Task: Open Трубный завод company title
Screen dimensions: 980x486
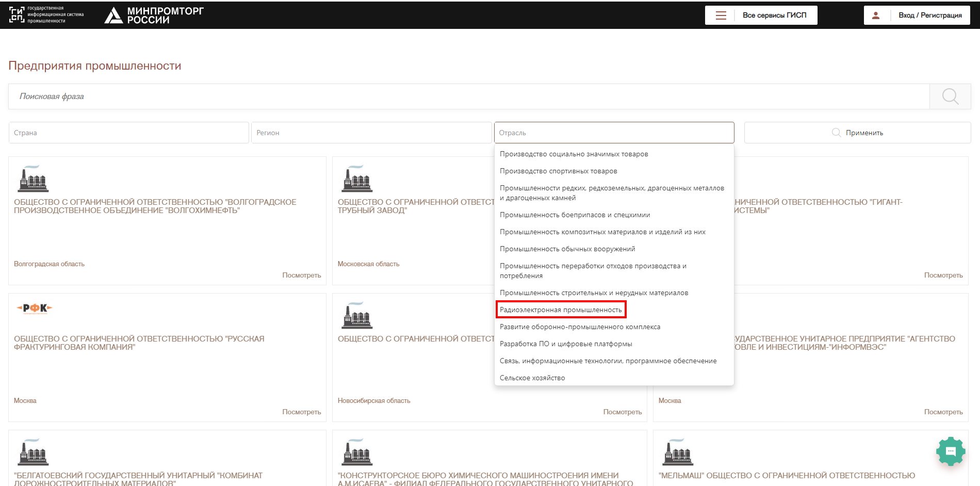Action: click(416, 206)
